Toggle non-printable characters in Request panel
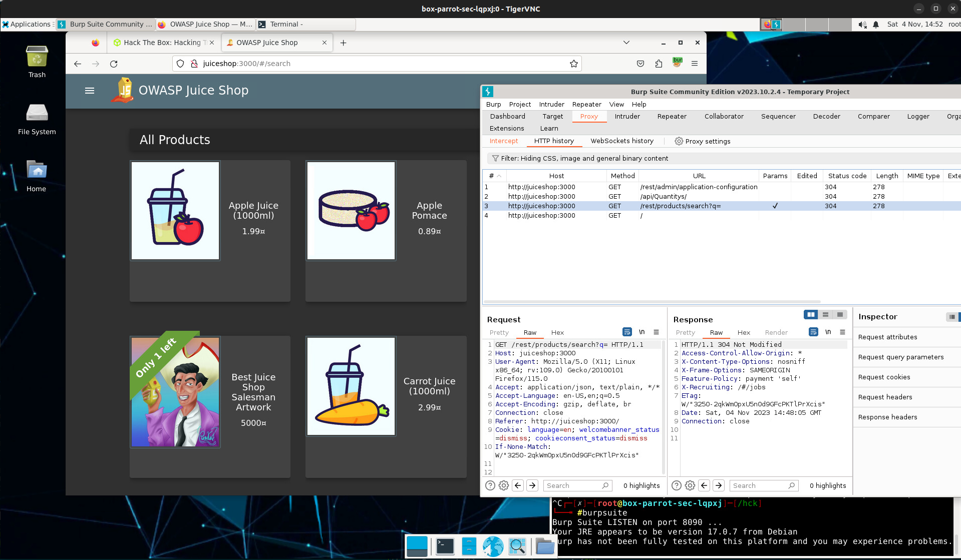The height and width of the screenshot is (560, 961). click(642, 332)
